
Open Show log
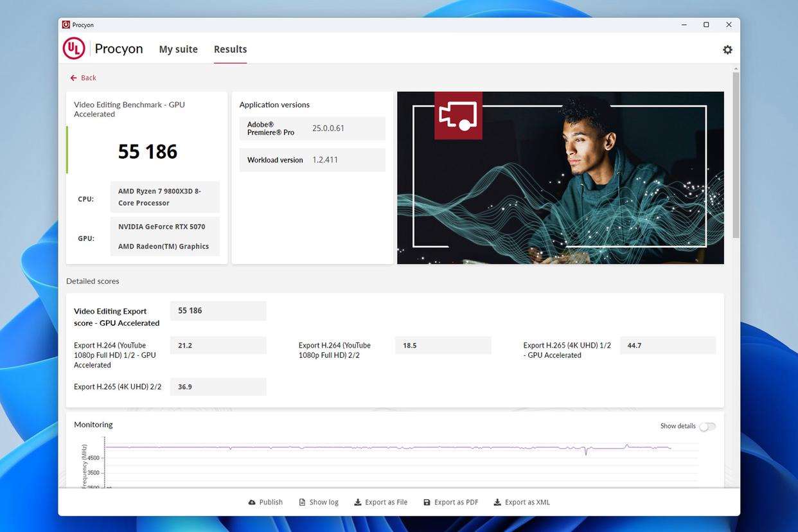[x=319, y=502]
